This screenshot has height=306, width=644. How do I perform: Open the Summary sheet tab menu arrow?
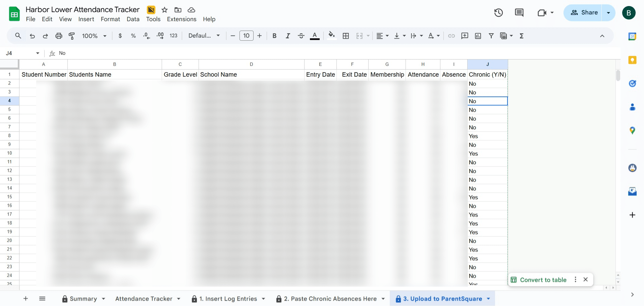click(104, 299)
